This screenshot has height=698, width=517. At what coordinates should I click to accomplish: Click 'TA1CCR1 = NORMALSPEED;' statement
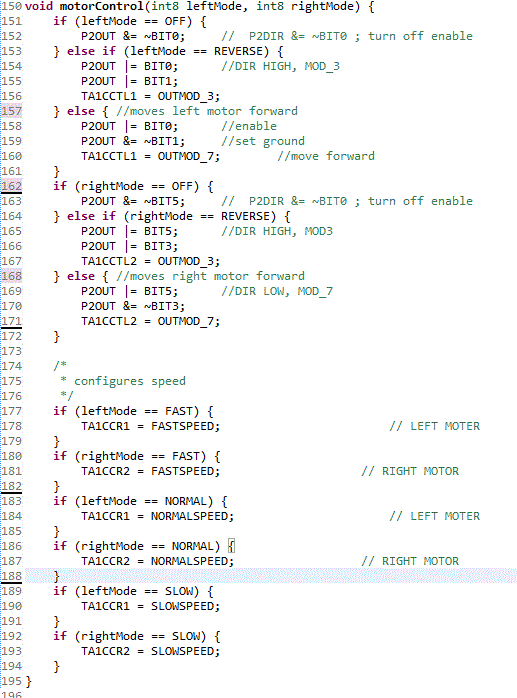tap(158, 516)
